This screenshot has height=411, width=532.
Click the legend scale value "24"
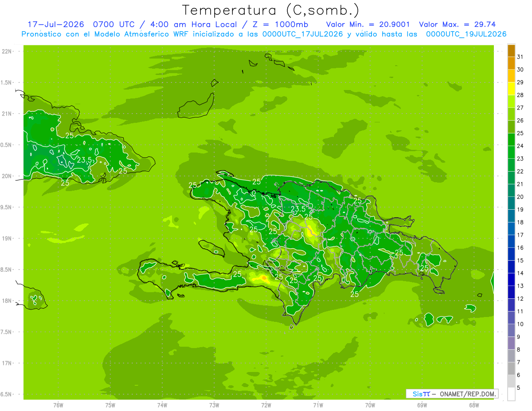tap(520, 146)
